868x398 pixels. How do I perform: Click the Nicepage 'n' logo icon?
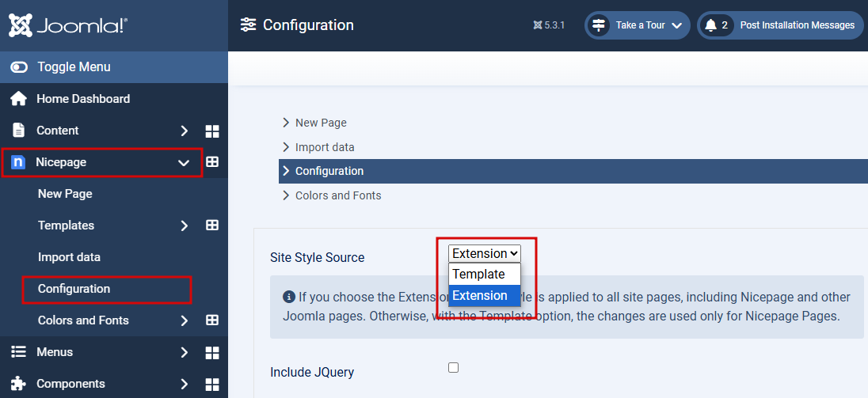click(x=18, y=162)
